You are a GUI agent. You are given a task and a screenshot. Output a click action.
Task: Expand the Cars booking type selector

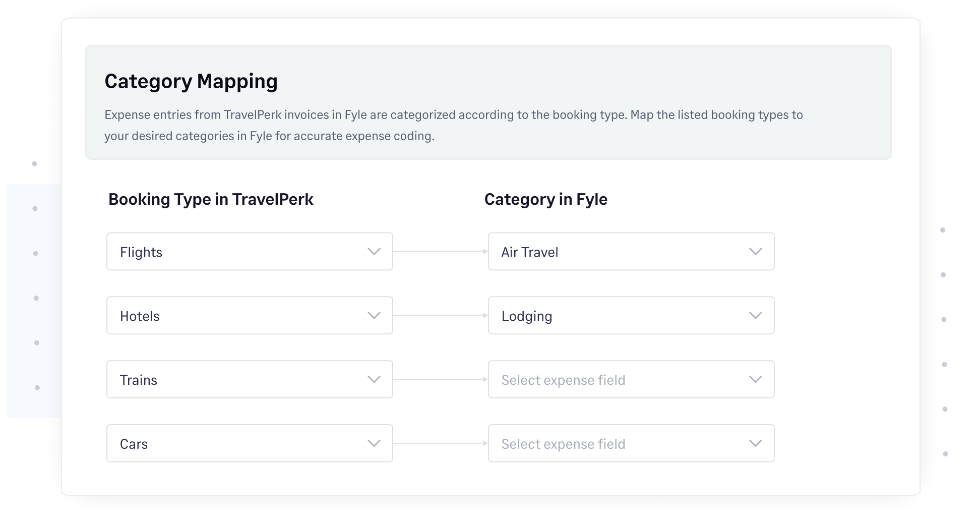point(249,443)
